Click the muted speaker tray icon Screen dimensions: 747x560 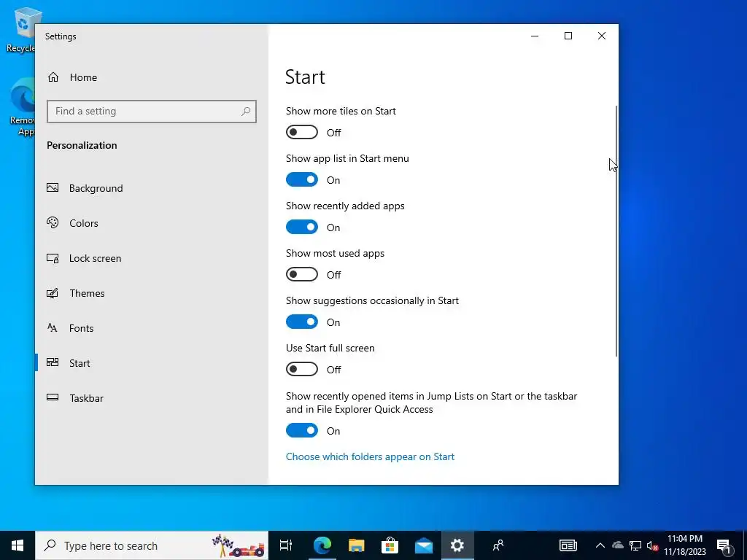pyautogui.click(x=652, y=545)
